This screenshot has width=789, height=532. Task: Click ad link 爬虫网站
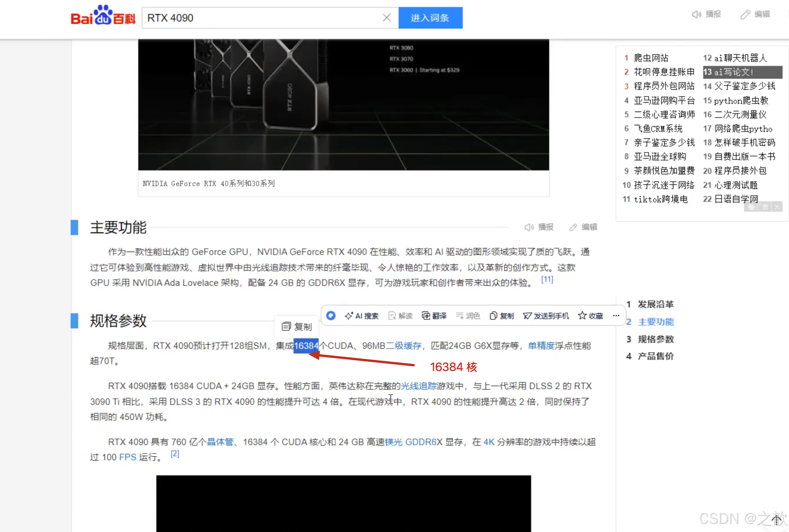(x=651, y=58)
